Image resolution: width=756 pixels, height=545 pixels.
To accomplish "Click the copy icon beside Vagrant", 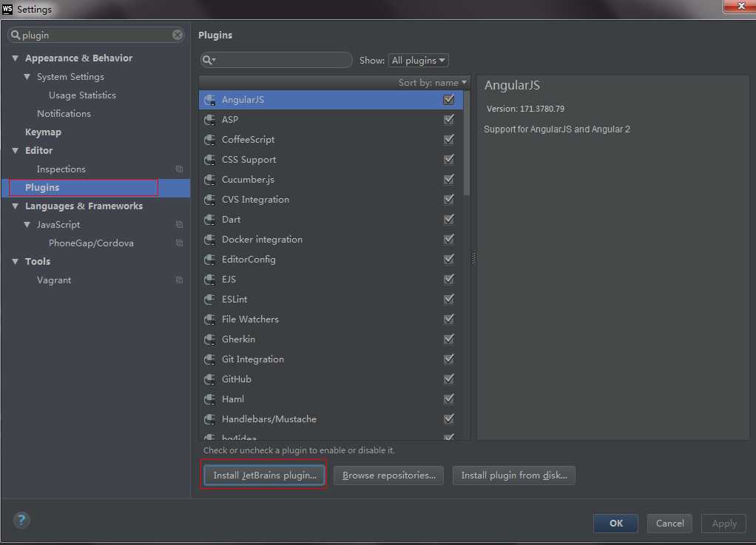I will (179, 280).
